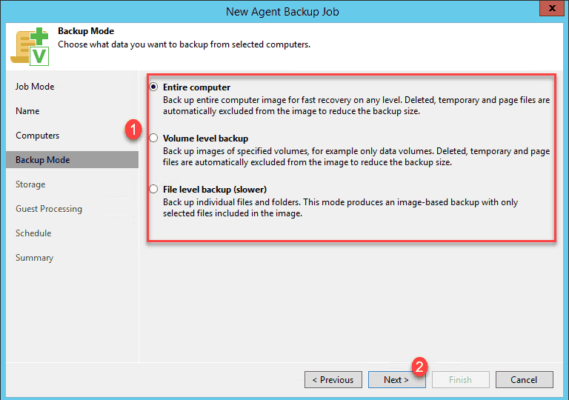Open the Name wizard step
Image resolution: width=569 pixels, height=400 pixels.
pos(28,111)
